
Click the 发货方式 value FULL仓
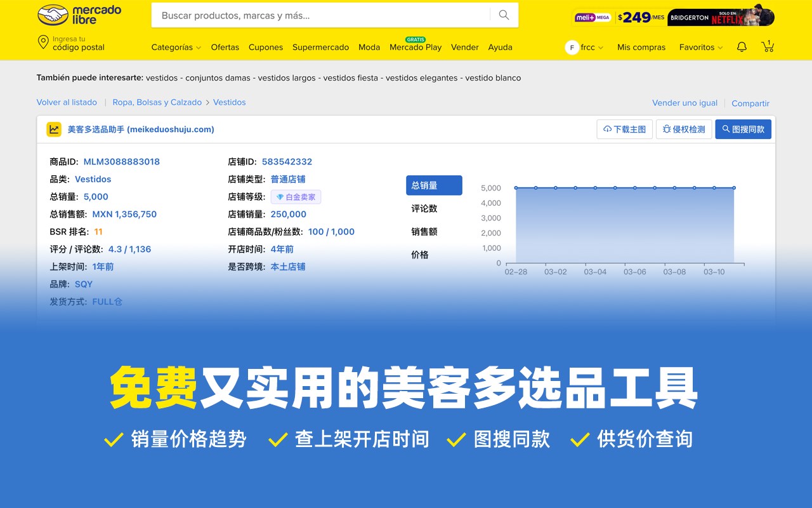(x=107, y=302)
